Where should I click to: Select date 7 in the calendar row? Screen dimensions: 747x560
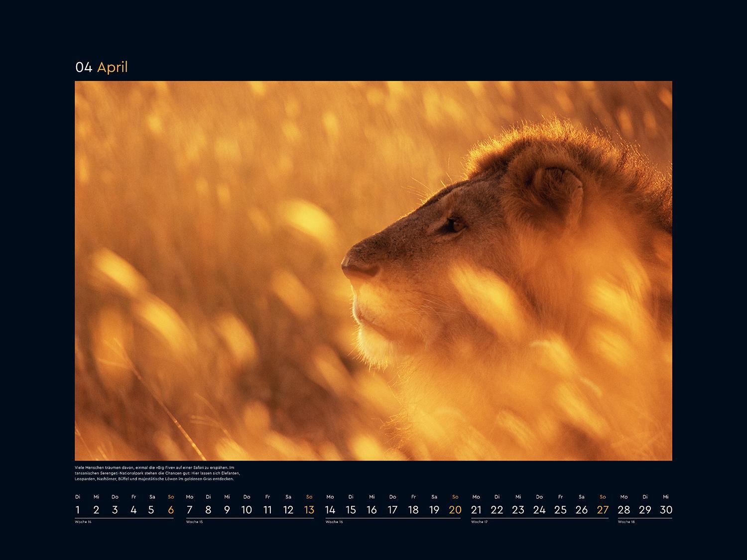pos(189,510)
